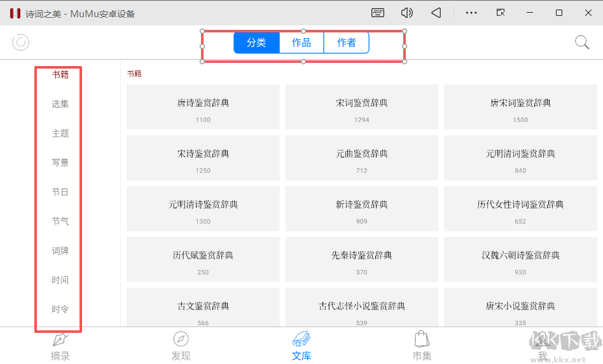Screen dimensions: 603x364
Task: Open the three-dots more menu
Action: 471,13
